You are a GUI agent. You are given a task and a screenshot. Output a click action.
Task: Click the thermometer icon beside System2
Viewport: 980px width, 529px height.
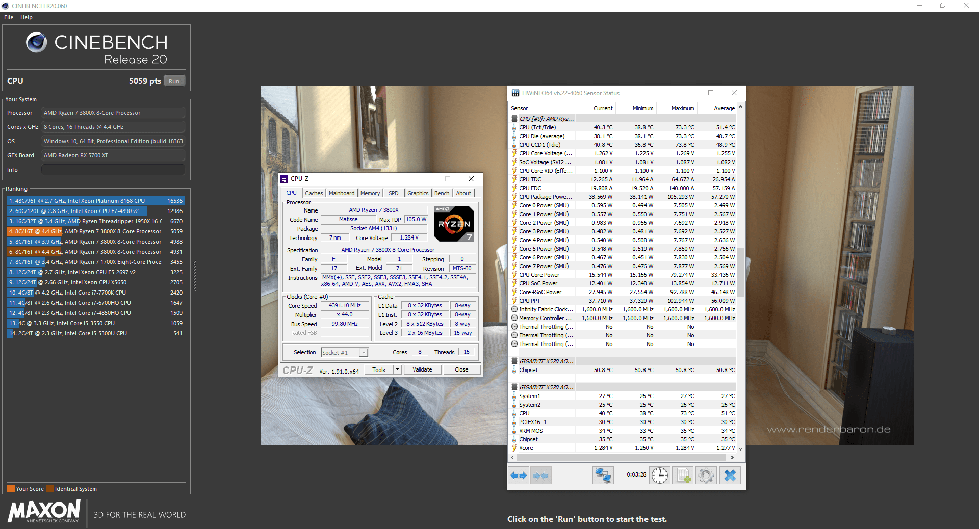pyautogui.click(x=514, y=405)
